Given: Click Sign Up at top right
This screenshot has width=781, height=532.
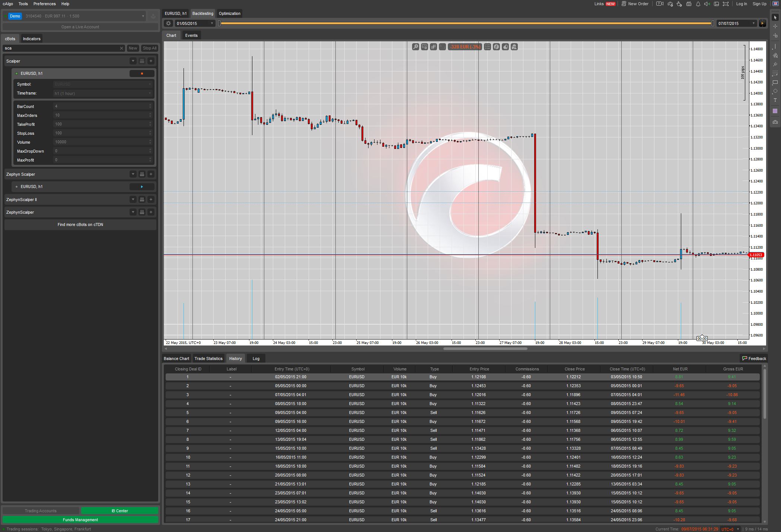Looking at the screenshot, I should [759, 4].
